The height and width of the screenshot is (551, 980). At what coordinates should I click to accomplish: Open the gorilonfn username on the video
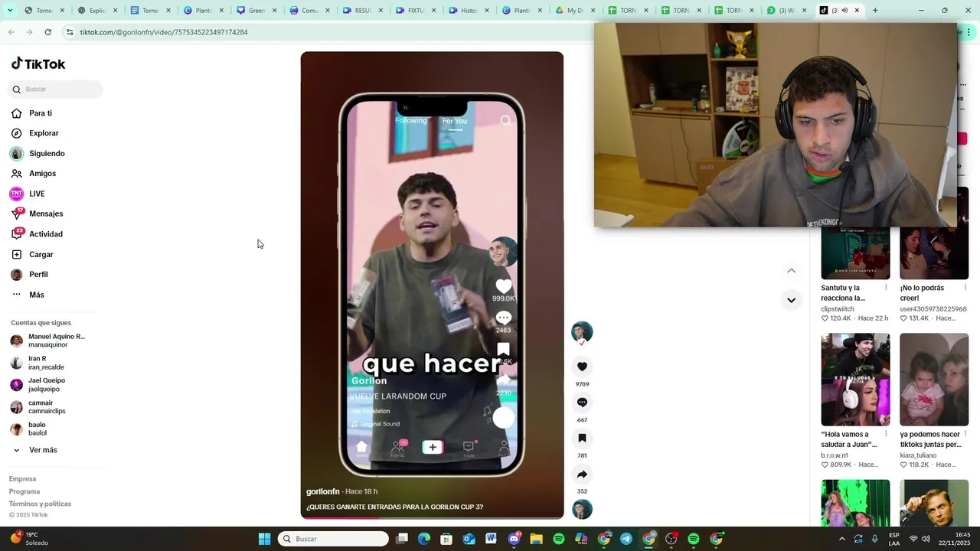(x=322, y=491)
